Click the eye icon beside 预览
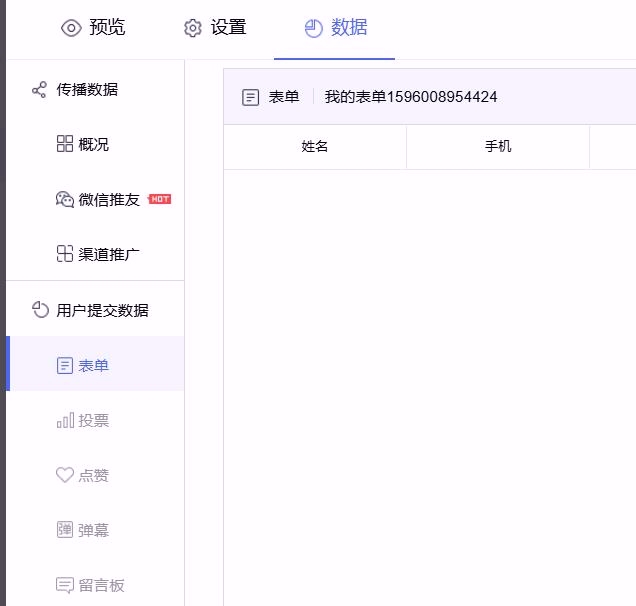636x606 pixels. 71,28
